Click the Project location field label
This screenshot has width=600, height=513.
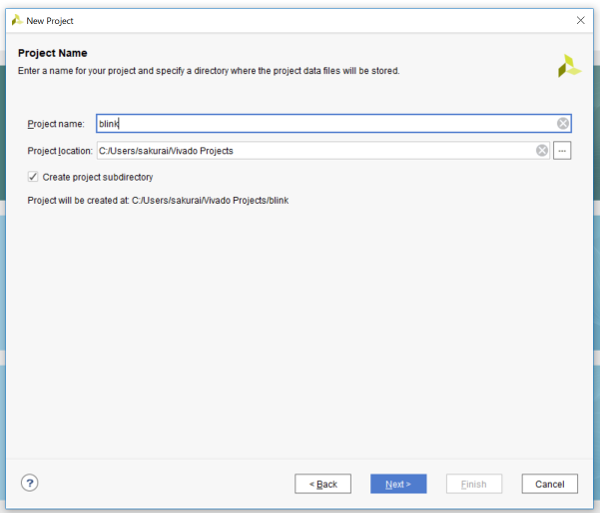(x=59, y=151)
